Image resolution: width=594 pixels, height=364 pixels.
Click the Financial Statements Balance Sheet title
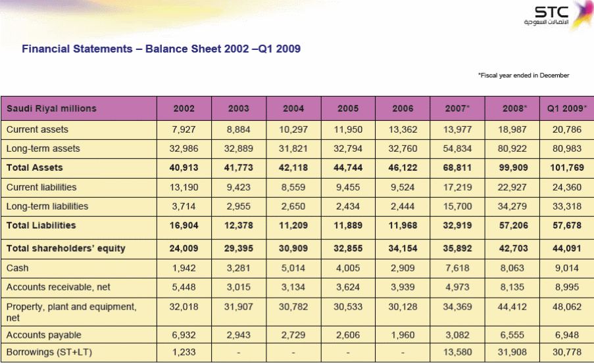point(161,49)
